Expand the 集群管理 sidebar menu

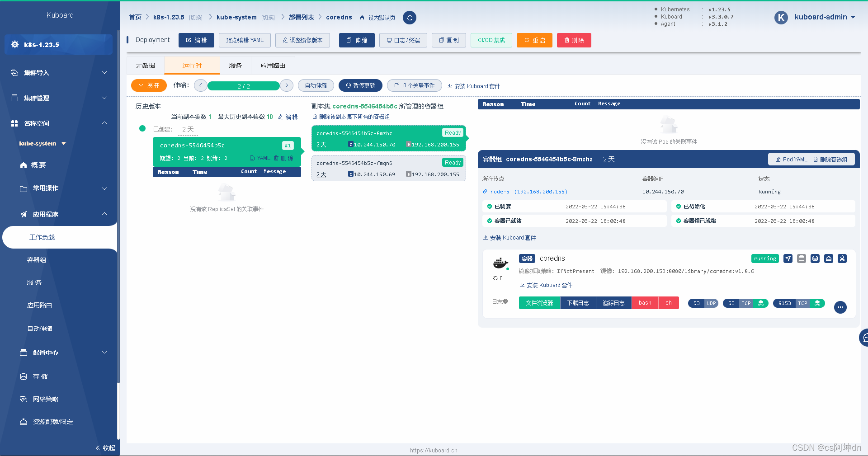tap(58, 98)
